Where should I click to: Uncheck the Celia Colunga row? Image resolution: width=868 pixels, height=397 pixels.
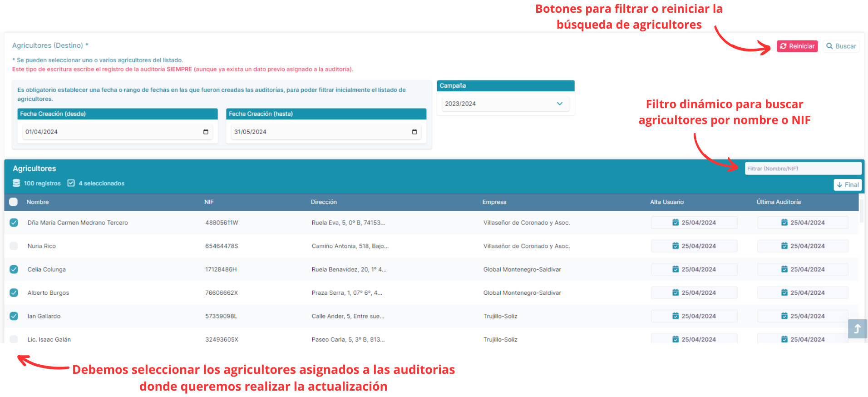coord(14,269)
